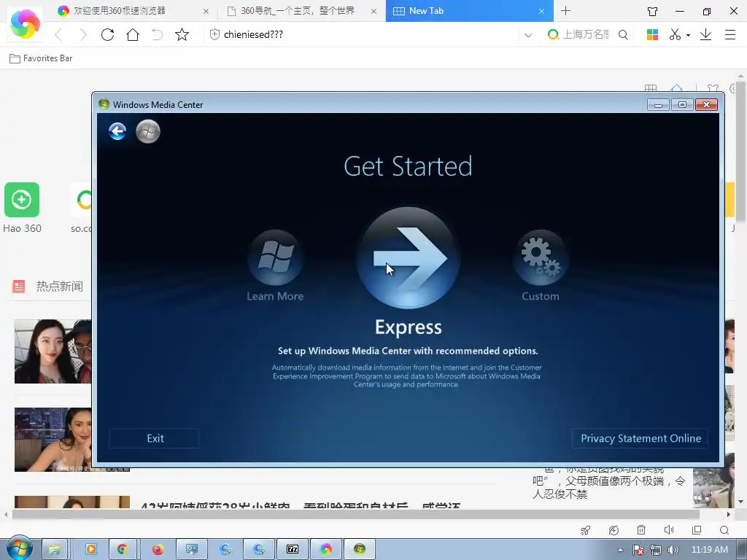Close the 欢迎使用360极速浏览器 tab
This screenshot has height=560, width=747.
pos(206,11)
